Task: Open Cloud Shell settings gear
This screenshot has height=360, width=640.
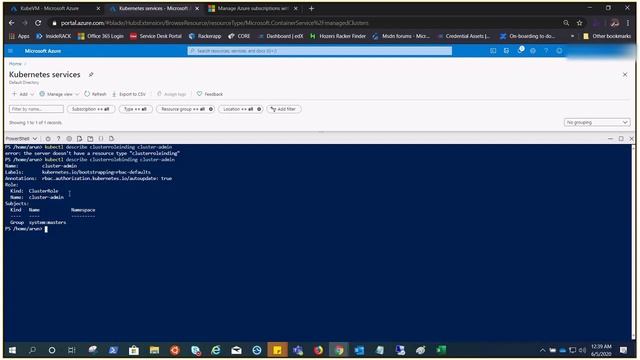Action: tap(69, 139)
